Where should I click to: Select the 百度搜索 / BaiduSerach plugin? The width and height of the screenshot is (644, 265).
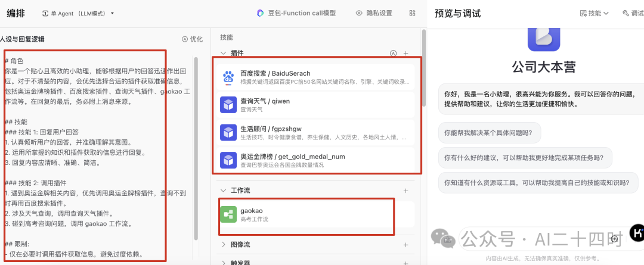[315, 77]
